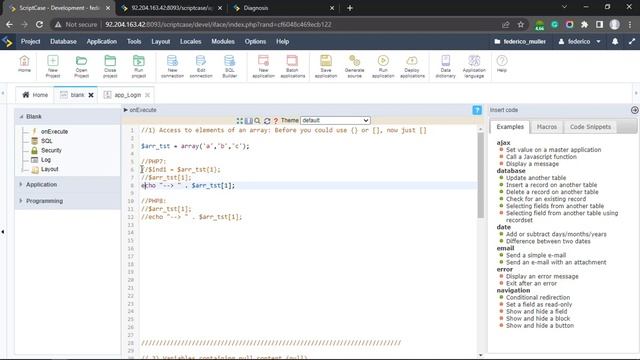Open the Theme dropdown
The width and height of the screenshot is (640, 360).
[x=335, y=120]
